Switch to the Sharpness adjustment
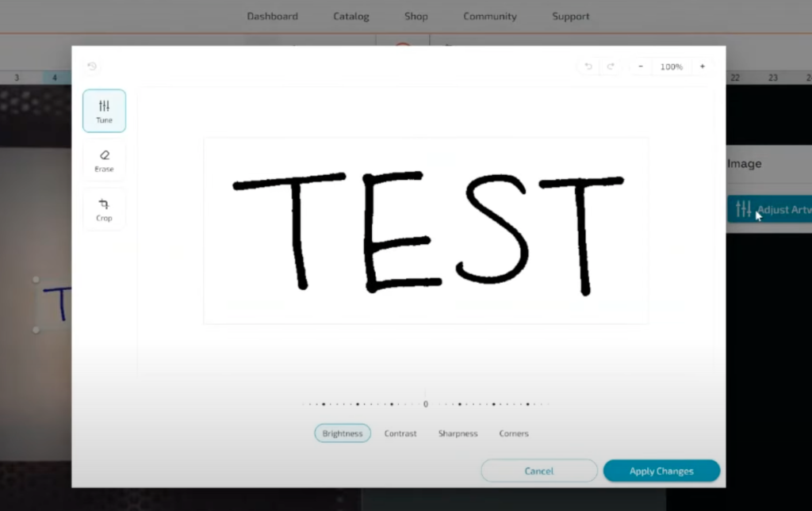 (458, 433)
